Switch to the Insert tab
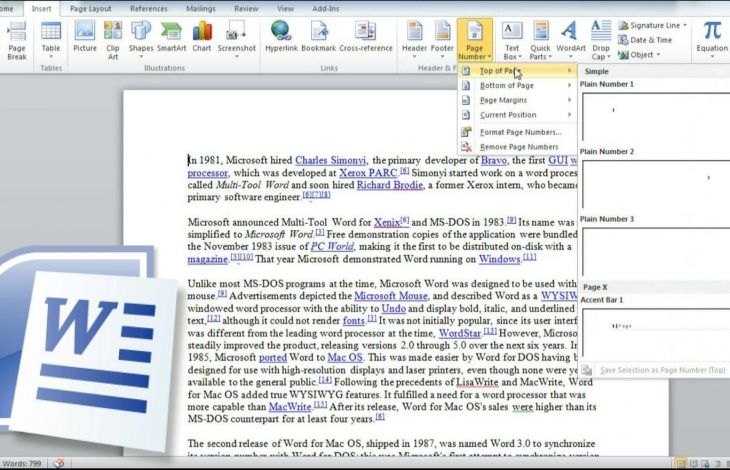This screenshot has width=730, height=470. click(x=41, y=8)
